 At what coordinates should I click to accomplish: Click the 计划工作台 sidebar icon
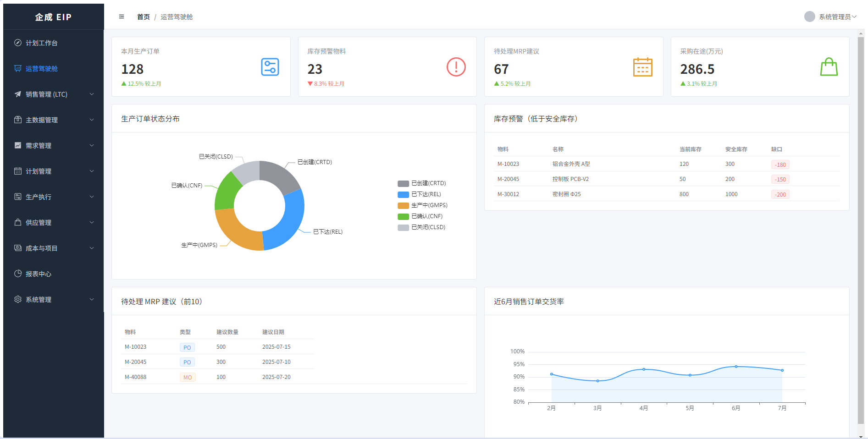pyautogui.click(x=18, y=43)
